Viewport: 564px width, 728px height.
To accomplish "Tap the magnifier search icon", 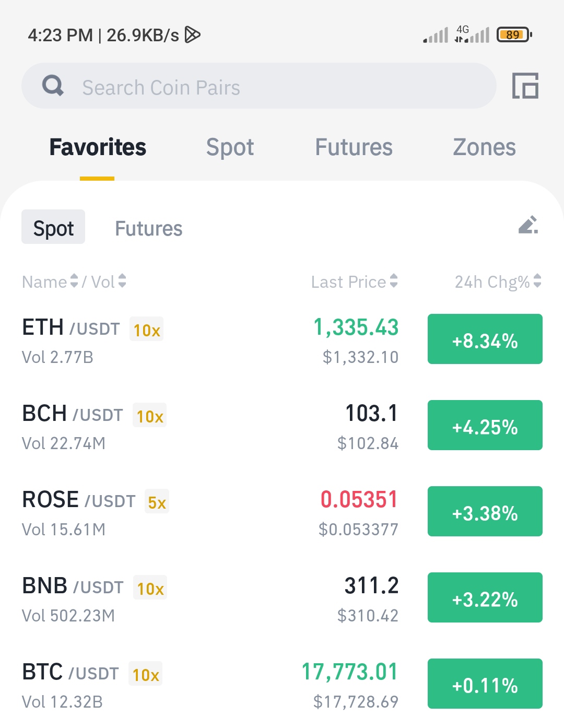I will pos(53,86).
